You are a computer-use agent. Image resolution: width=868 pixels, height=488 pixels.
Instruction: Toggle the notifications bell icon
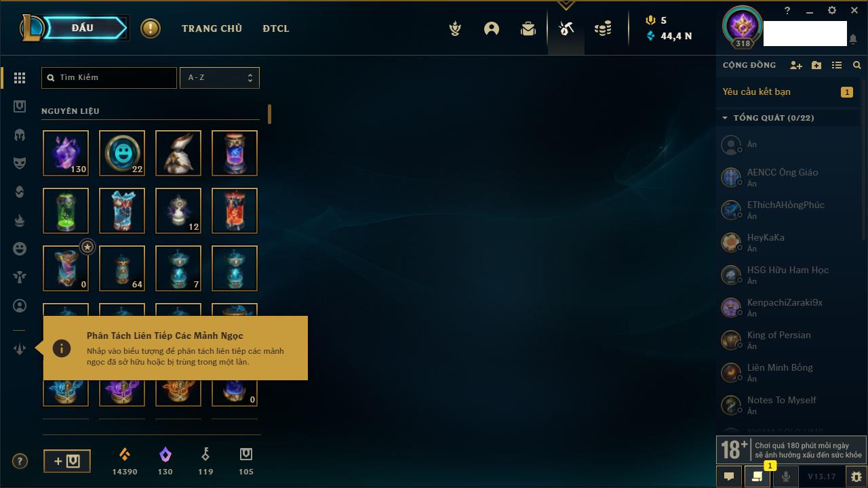pyautogui.click(x=853, y=39)
